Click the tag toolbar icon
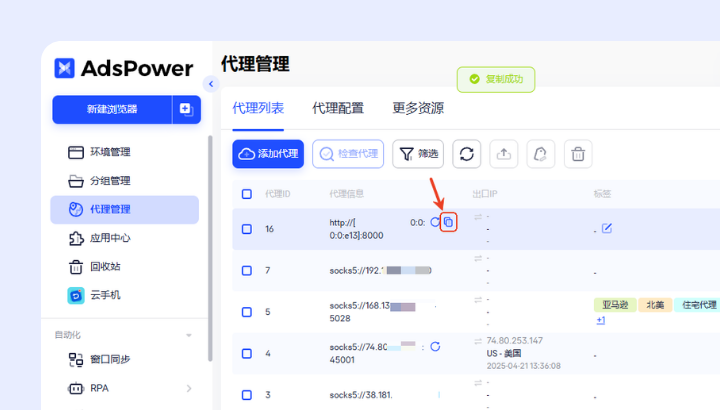Image resolution: width=720 pixels, height=410 pixels. 541,154
